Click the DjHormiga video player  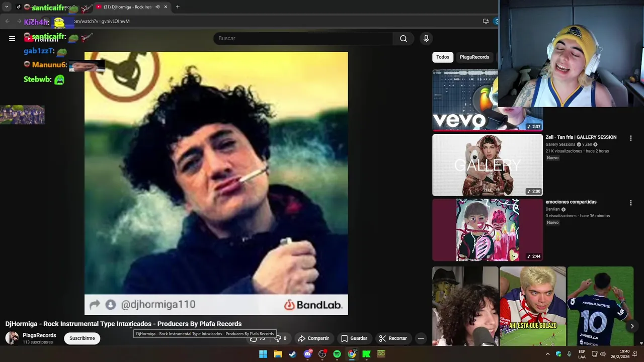(x=216, y=183)
